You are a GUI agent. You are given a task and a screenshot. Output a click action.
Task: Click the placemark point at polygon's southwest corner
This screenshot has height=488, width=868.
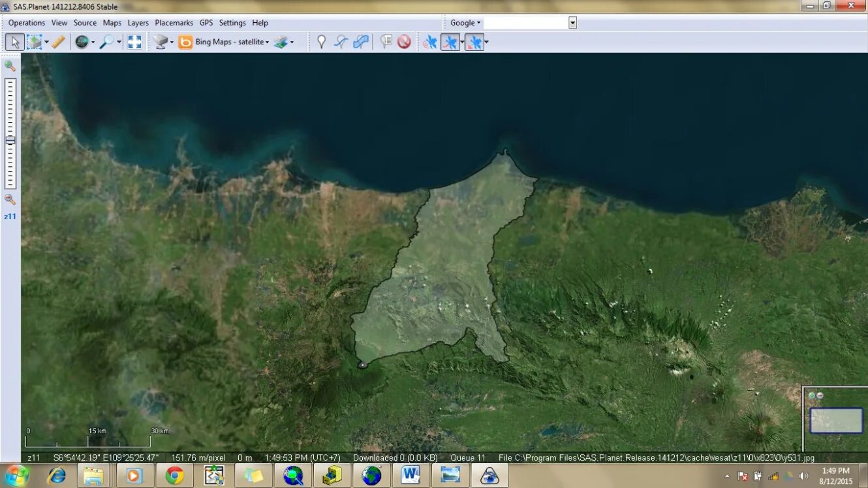coord(362,365)
